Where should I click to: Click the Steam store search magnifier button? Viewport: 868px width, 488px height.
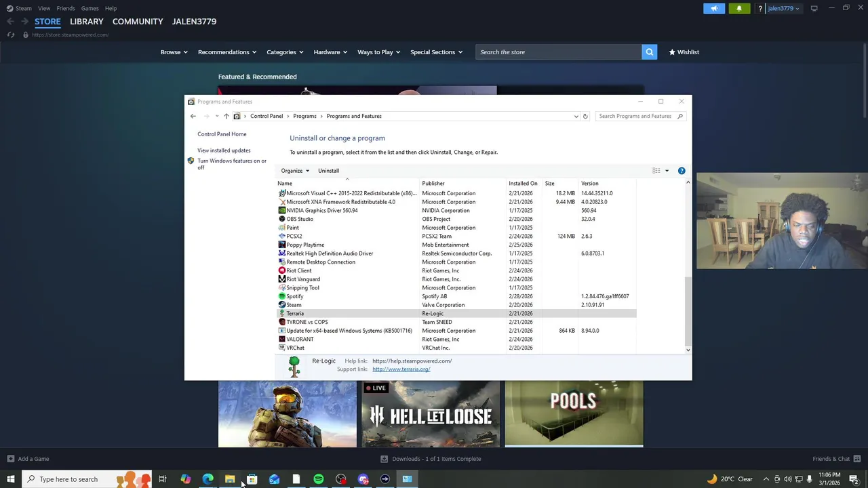[x=649, y=52]
